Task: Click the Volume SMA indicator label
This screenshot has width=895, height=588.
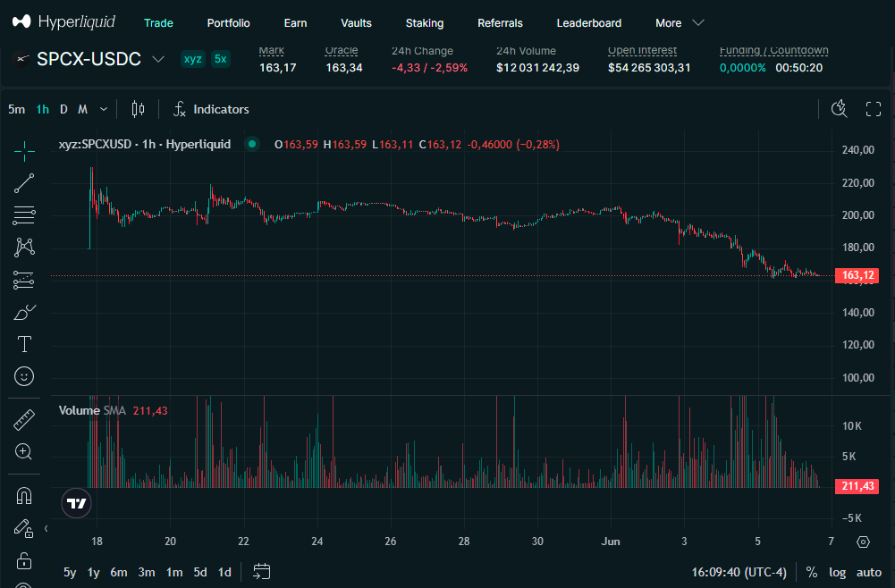Action: [x=92, y=411]
